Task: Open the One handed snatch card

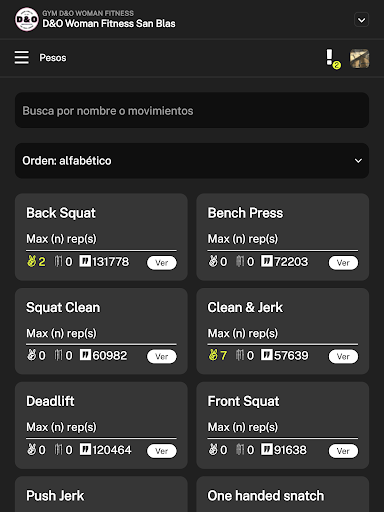Action: click(x=283, y=494)
